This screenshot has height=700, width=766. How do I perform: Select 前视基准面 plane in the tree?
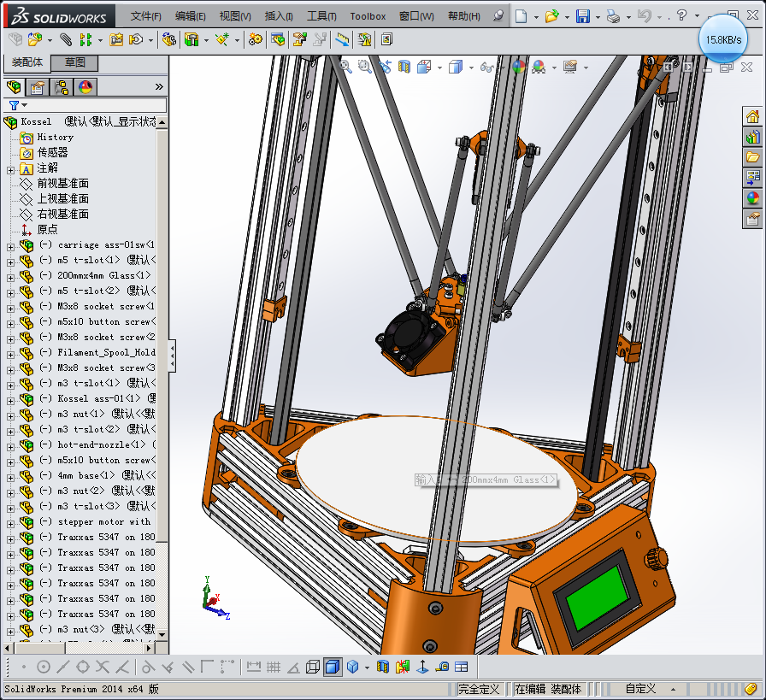point(62,184)
